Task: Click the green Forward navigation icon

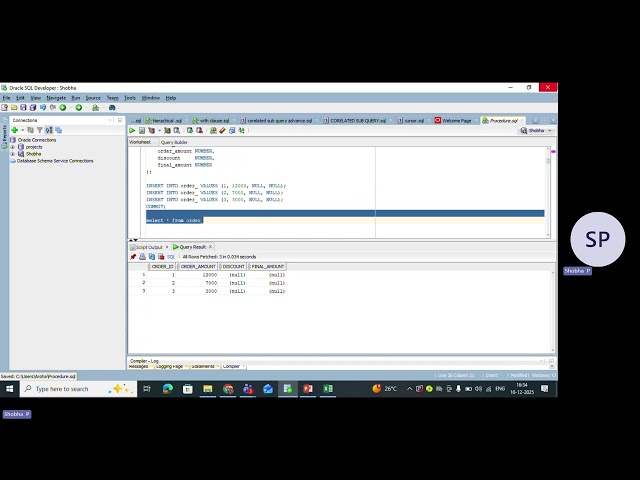Action: [78, 108]
